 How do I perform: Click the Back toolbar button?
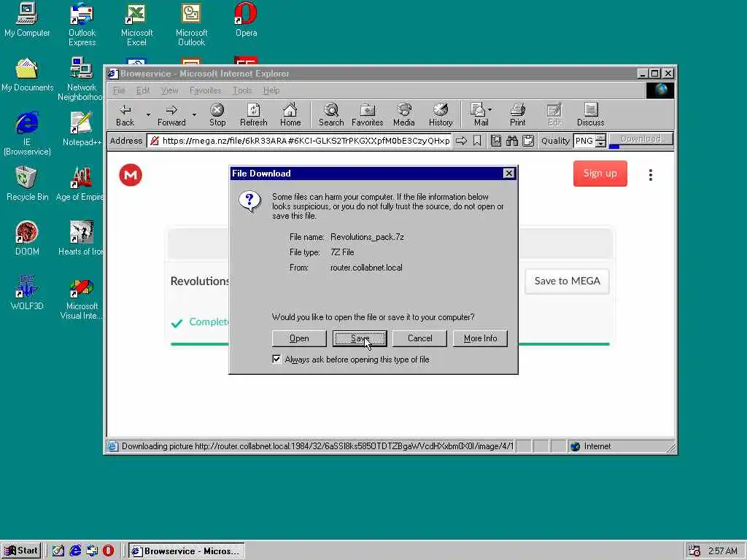[125, 115]
